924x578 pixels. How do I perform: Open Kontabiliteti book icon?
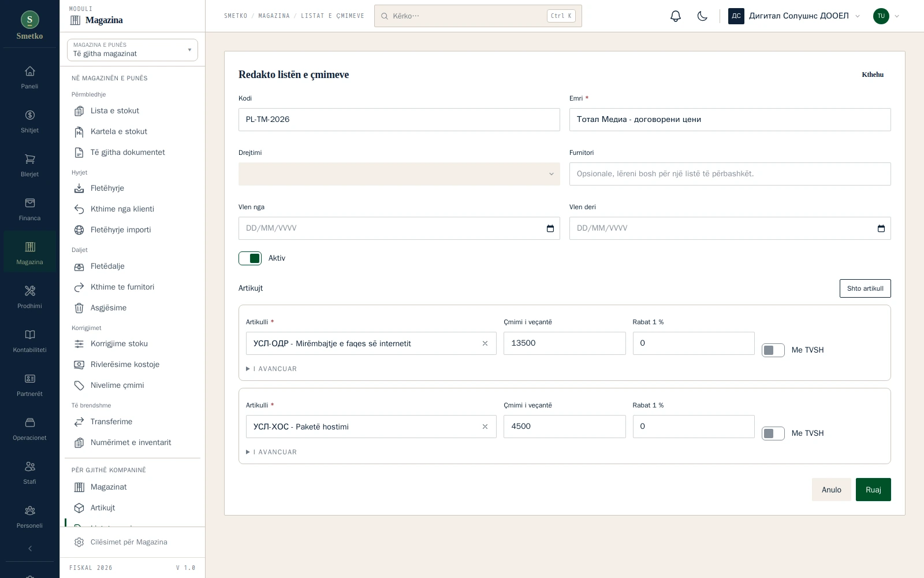[x=30, y=342]
